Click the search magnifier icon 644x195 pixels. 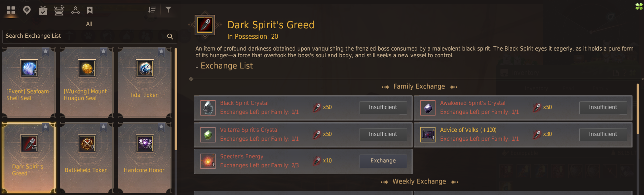[x=170, y=36]
